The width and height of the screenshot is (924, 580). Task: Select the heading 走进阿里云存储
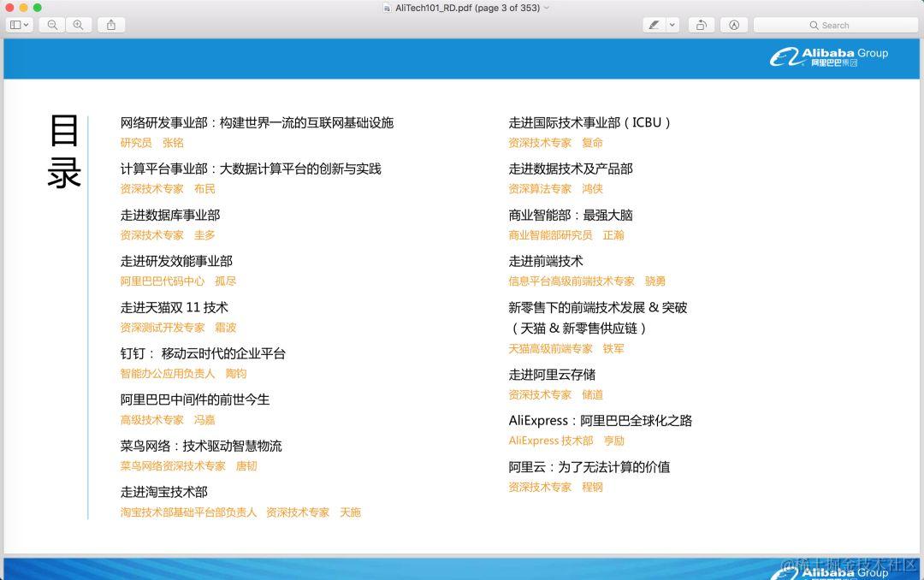pos(552,375)
